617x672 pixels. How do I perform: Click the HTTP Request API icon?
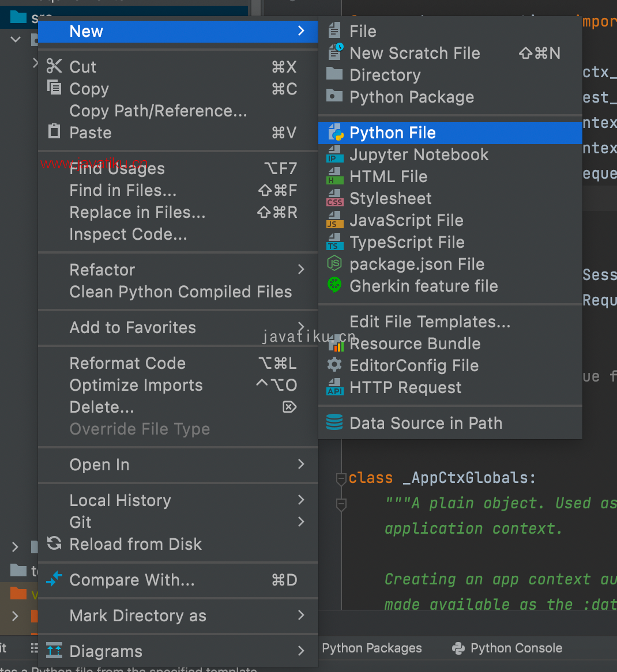(335, 387)
